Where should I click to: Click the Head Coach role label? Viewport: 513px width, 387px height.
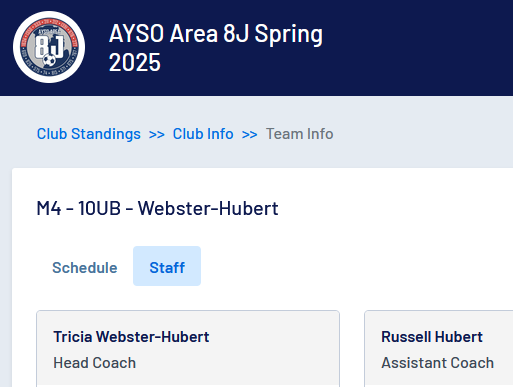(95, 363)
